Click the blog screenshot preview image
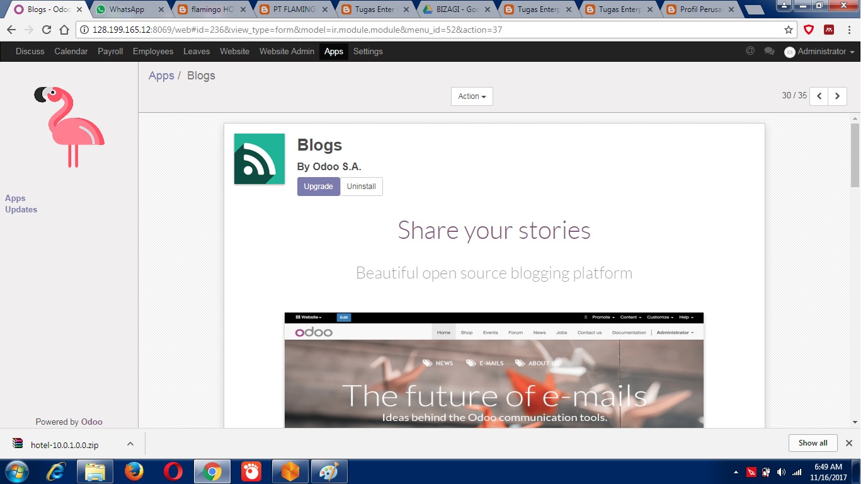 pyautogui.click(x=494, y=370)
